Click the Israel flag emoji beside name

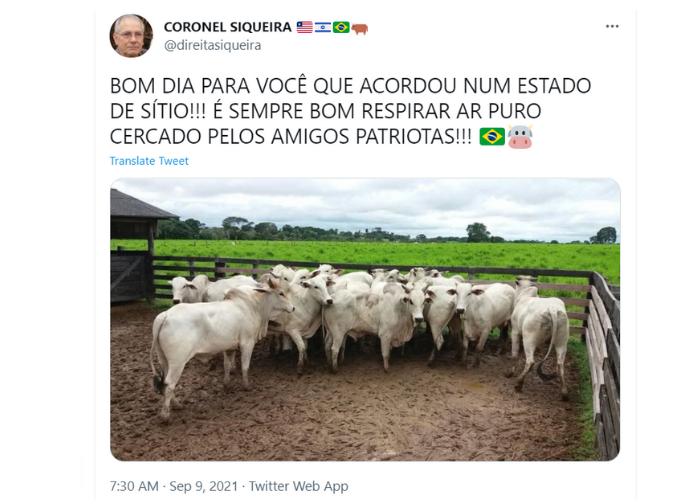coord(323,27)
